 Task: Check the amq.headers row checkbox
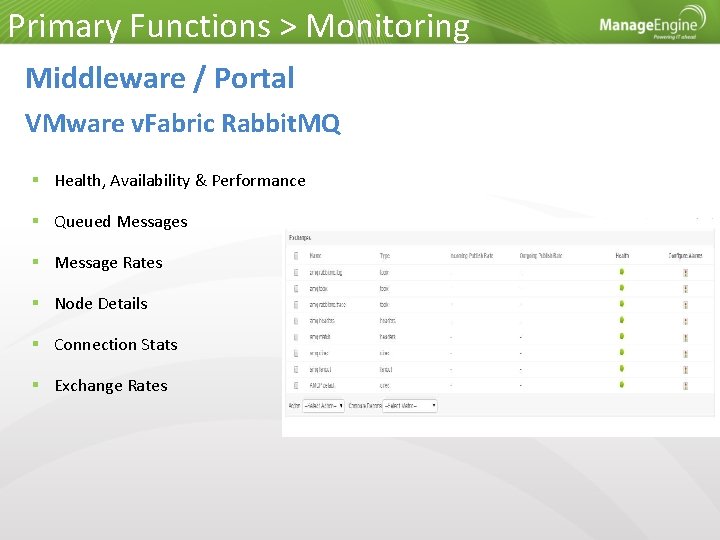coord(296,321)
